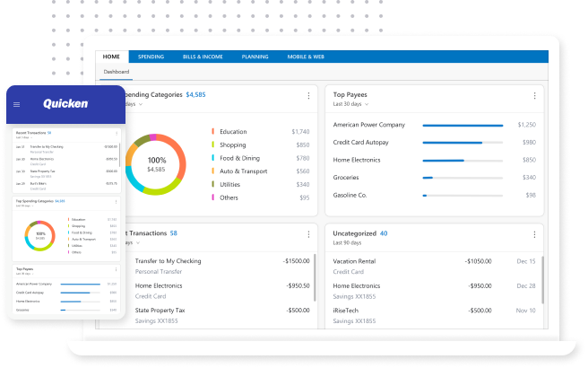Click the desktop Groceries payee bar

click(x=463, y=178)
